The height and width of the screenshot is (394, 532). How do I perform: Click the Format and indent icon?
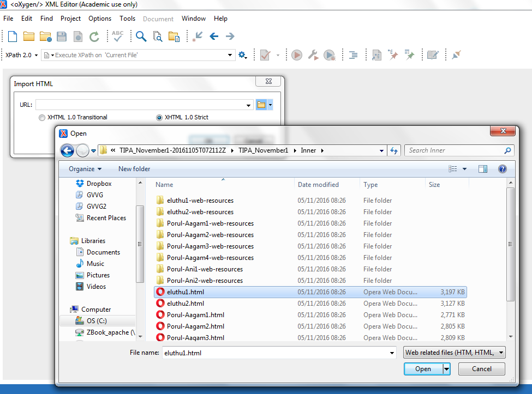point(353,55)
